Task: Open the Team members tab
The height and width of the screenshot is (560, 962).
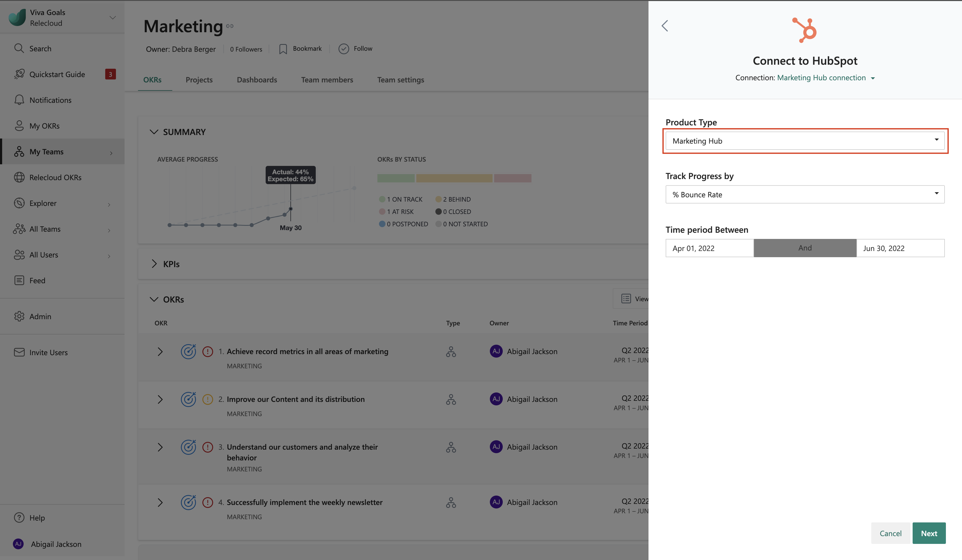Action: point(327,80)
